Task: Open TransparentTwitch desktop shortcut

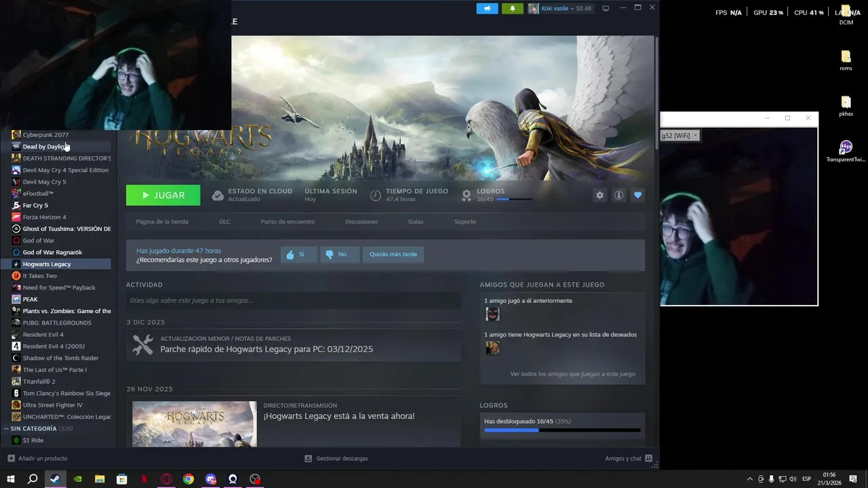Action: tap(846, 151)
